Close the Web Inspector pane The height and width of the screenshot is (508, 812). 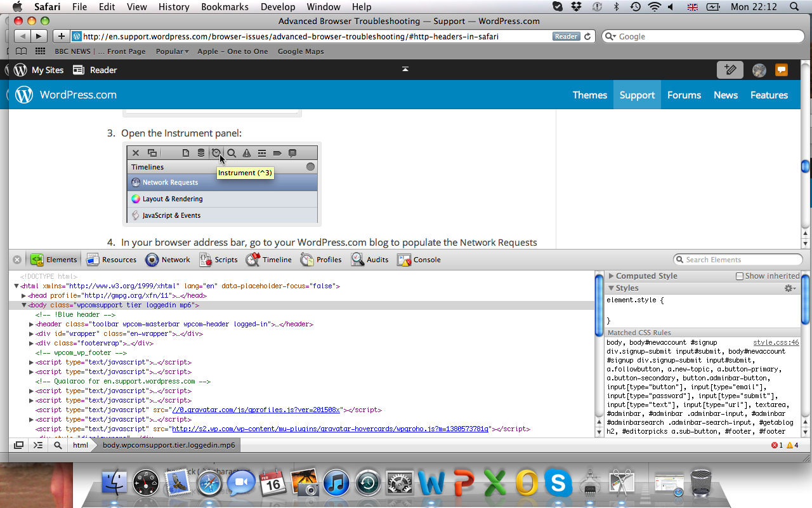(x=17, y=260)
